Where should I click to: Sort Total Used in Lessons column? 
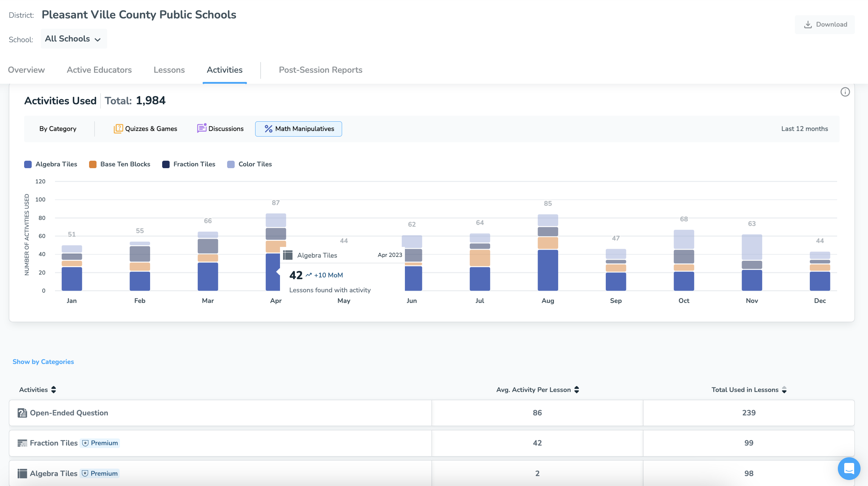[x=784, y=390]
